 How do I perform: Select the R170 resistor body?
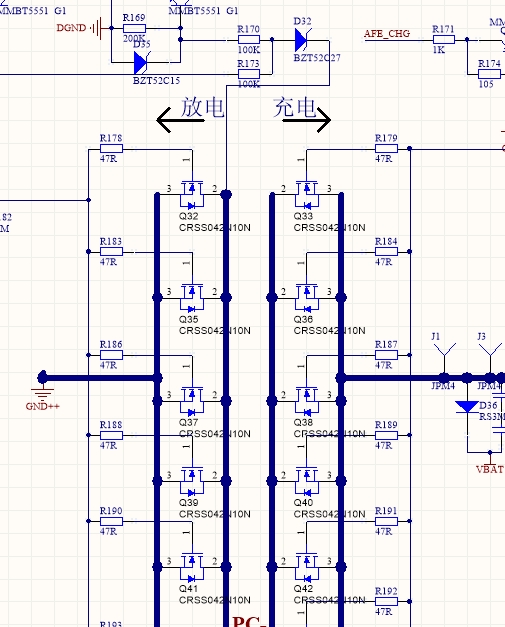[x=249, y=39]
